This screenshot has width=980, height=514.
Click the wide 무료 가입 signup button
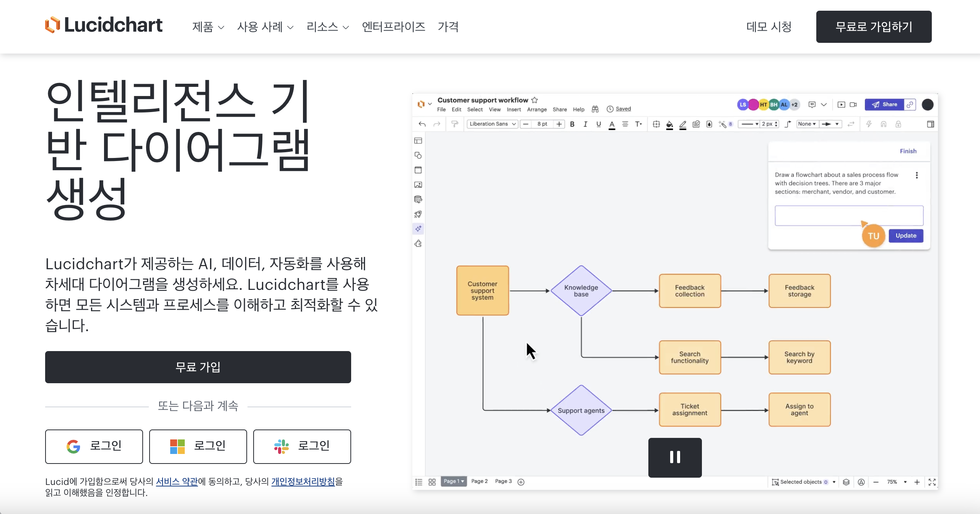198,367
